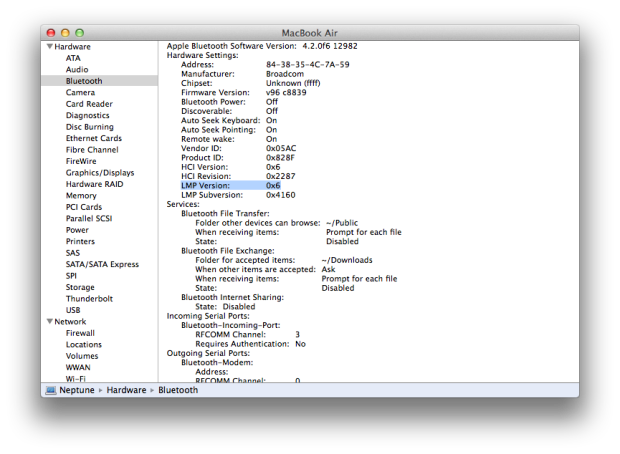Click the Bluetooth Internet Sharing heading
The height and width of the screenshot is (454, 620).
[x=232, y=297]
